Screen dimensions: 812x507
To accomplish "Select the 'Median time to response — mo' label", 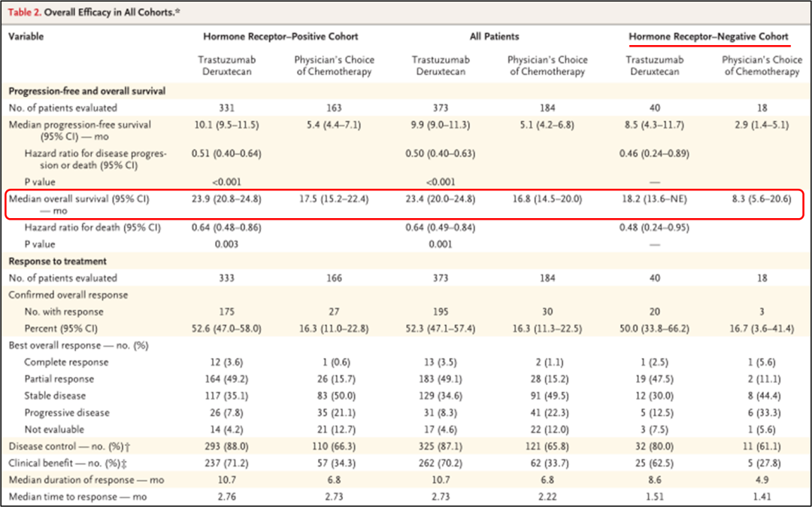I will coord(77,497).
